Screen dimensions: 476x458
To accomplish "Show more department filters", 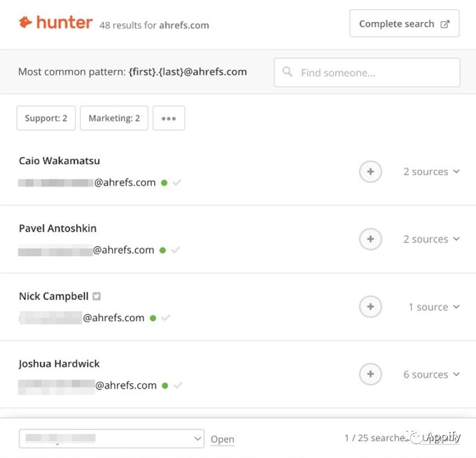I will pos(169,118).
